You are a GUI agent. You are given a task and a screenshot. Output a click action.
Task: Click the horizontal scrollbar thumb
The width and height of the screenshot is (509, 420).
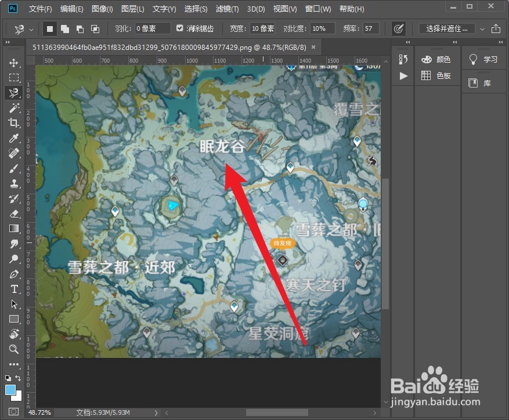click(x=277, y=412)
